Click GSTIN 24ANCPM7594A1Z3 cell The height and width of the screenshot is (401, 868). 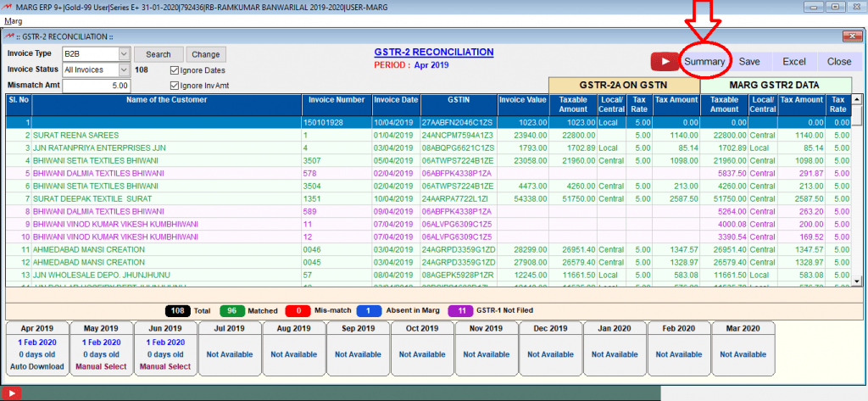point(459,135)
